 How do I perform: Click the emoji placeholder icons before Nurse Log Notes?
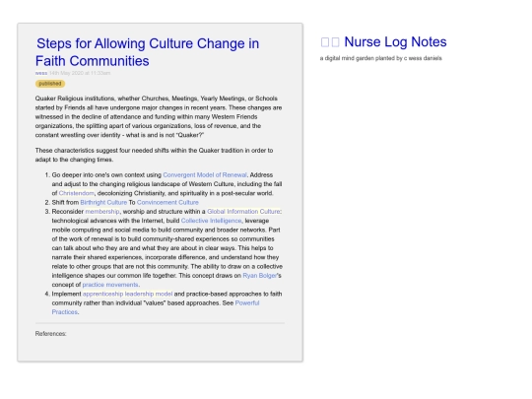pyautogui.click(x=330, y=42)
